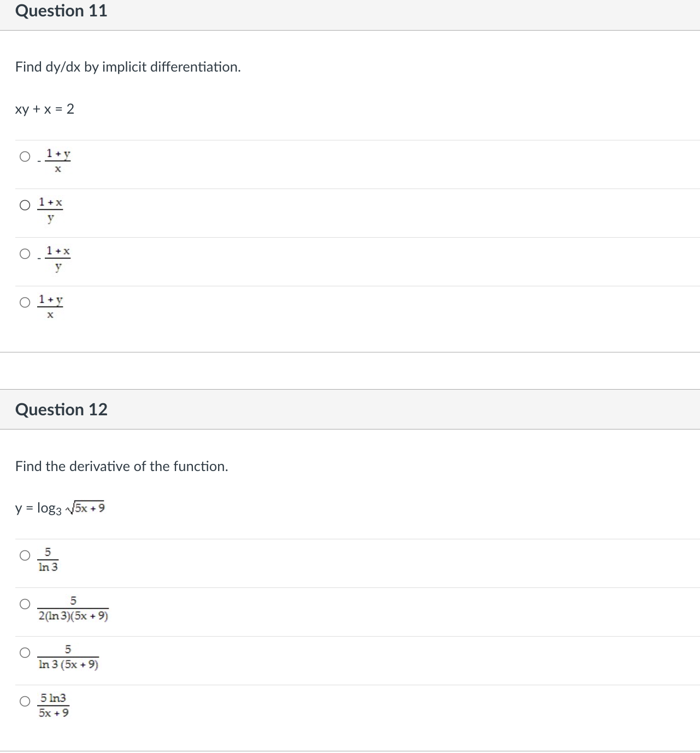Screen dimensions: 700x753
Task: Select the answer 5/(ln 3 (5x+9))
Action: (x=25, y=651)
